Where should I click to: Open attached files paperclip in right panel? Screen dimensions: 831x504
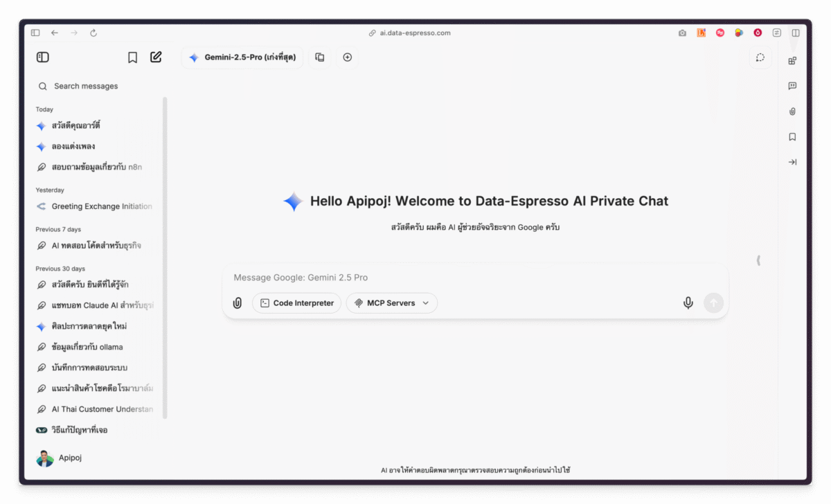[x=792, y=111]
